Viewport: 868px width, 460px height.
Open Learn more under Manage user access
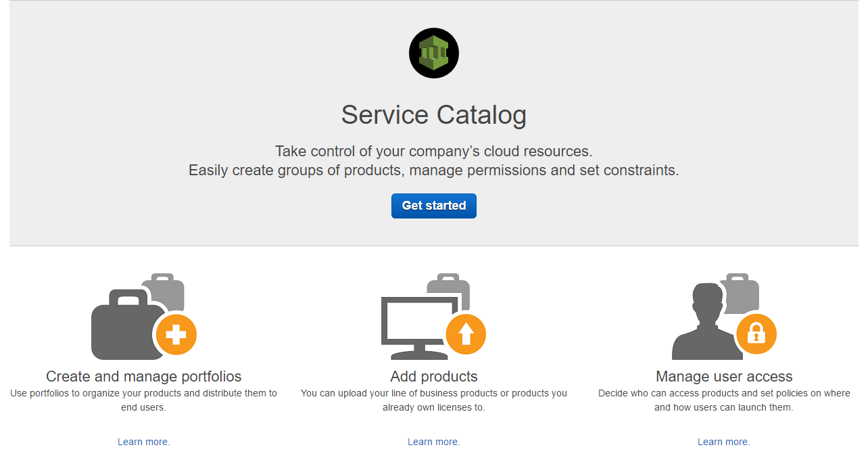coord(723,442)
